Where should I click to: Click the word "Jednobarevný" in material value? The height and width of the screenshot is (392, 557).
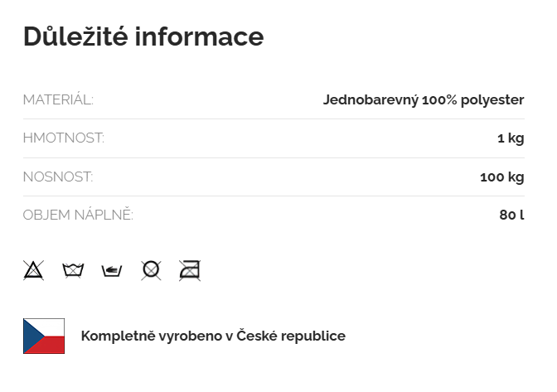[x=370, y=100]
